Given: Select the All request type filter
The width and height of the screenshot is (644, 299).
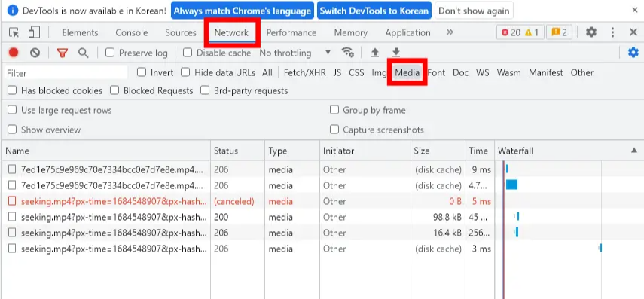Looking at the screenshot, I should 267,73.
